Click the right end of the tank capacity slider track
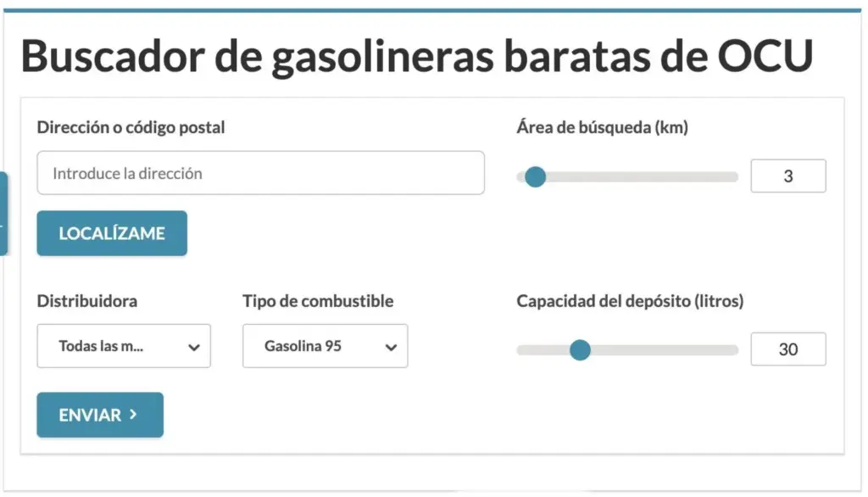The width and height of the screenshot is (868, 497). 732,349
